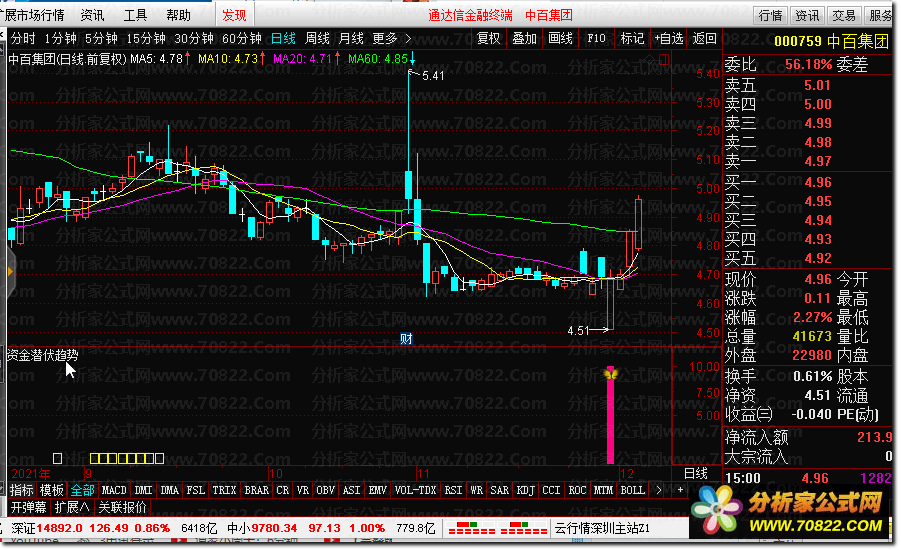Viewport: 901px width, 550px height.
Task: Apply the MACD indicator
Action: click(114, 490)
